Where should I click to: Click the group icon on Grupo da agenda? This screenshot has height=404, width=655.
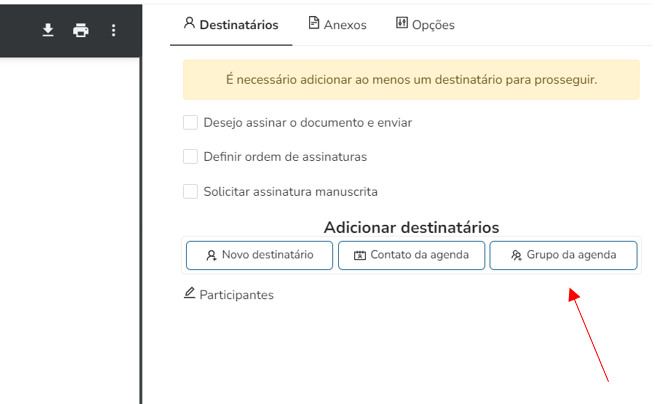click(516, 255)
